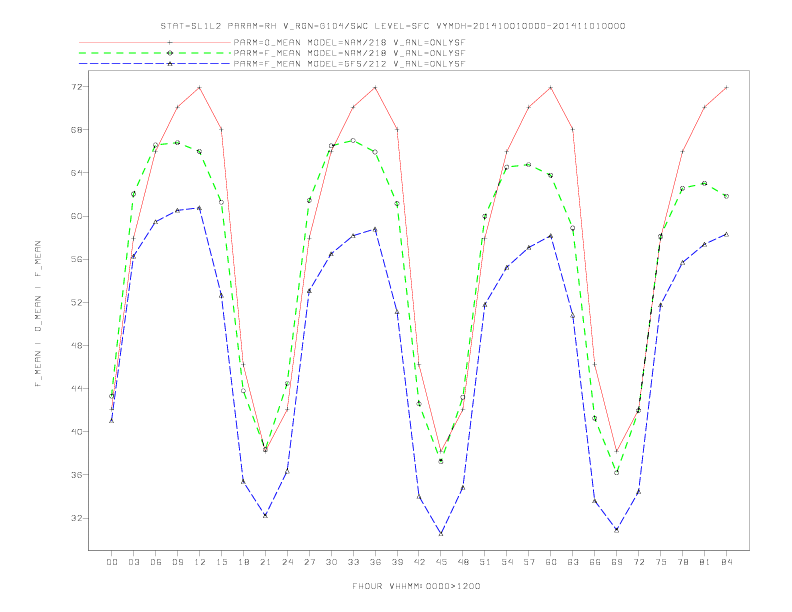Click x-axis hour label 78
Image resolution: width=792 pixels, height=612 pixels.
click(682, 562)
